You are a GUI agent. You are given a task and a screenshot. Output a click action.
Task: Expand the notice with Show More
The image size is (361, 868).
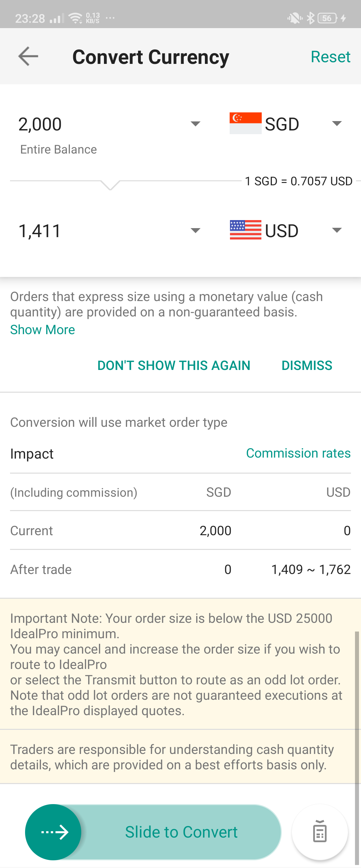42,329
